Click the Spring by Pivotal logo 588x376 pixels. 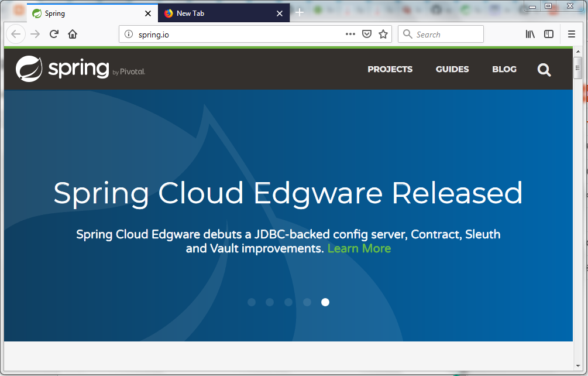click(x=80, y=69)
